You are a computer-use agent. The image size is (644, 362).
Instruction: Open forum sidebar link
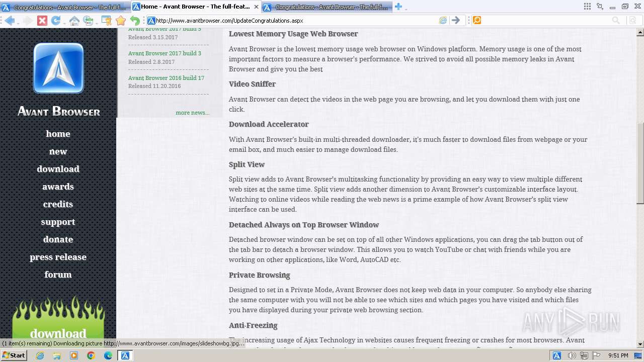[58, 275]
